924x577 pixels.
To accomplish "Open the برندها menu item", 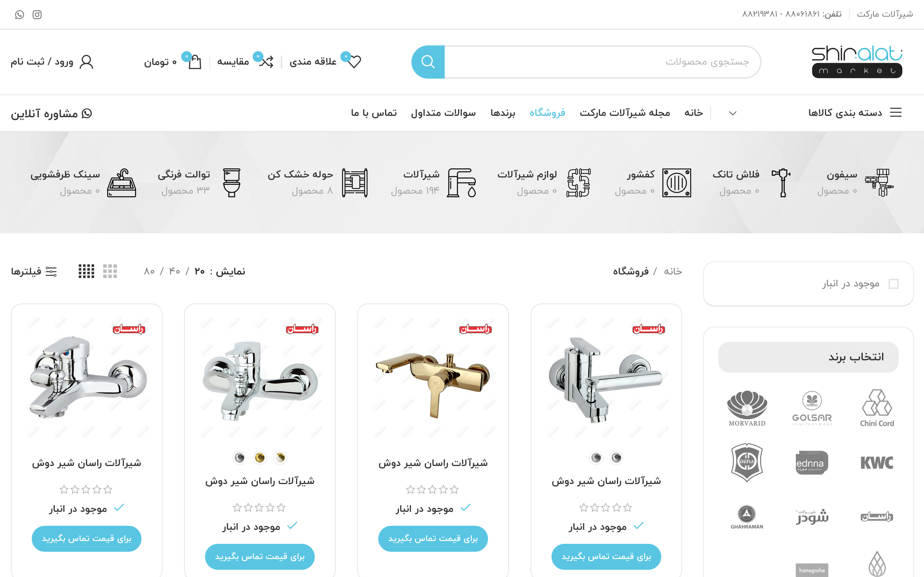I will pos(503,113).
